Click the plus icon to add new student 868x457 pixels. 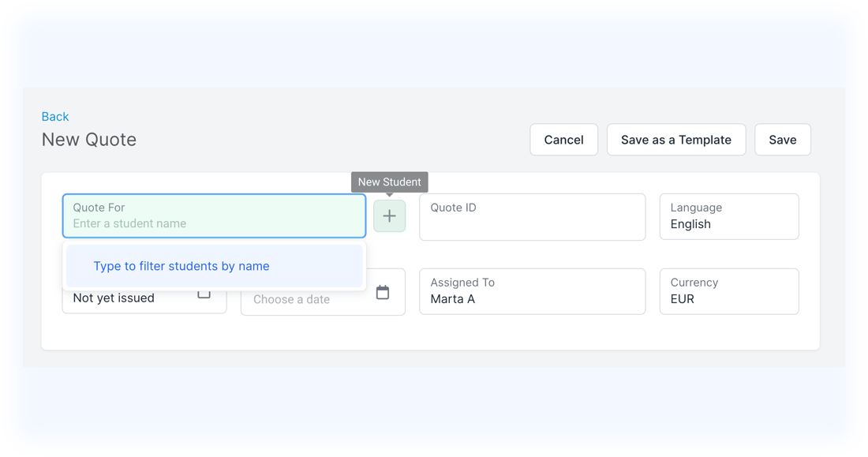pos(389,216)
